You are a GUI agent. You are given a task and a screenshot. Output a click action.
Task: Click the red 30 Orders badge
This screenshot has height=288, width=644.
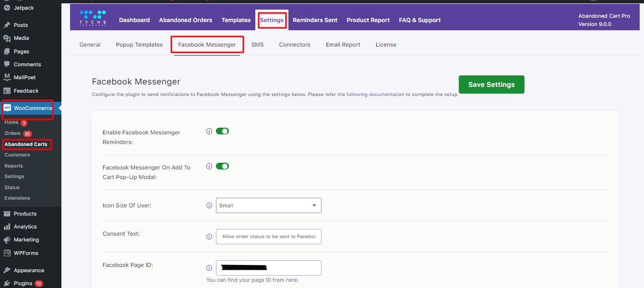tap(27, 134)
